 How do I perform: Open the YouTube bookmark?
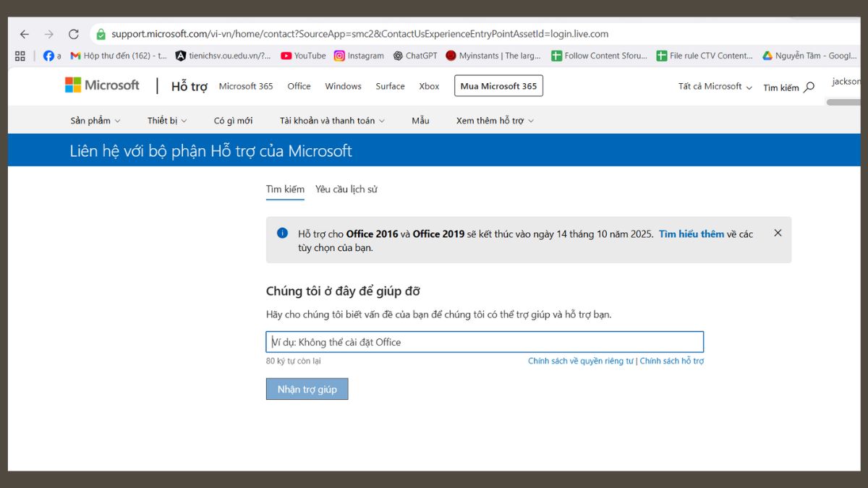tap(303, 56)
